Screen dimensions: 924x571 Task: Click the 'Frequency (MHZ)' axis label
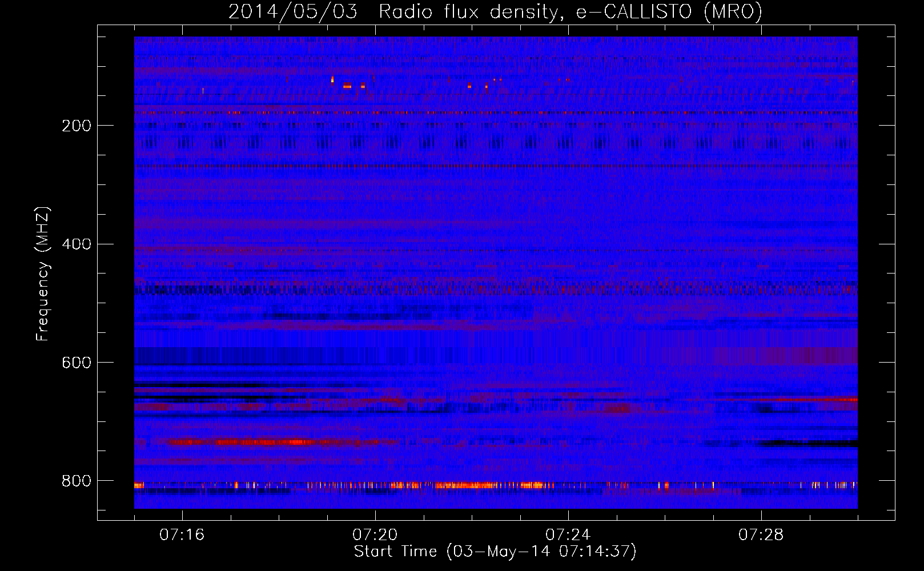tap(43, 274)
